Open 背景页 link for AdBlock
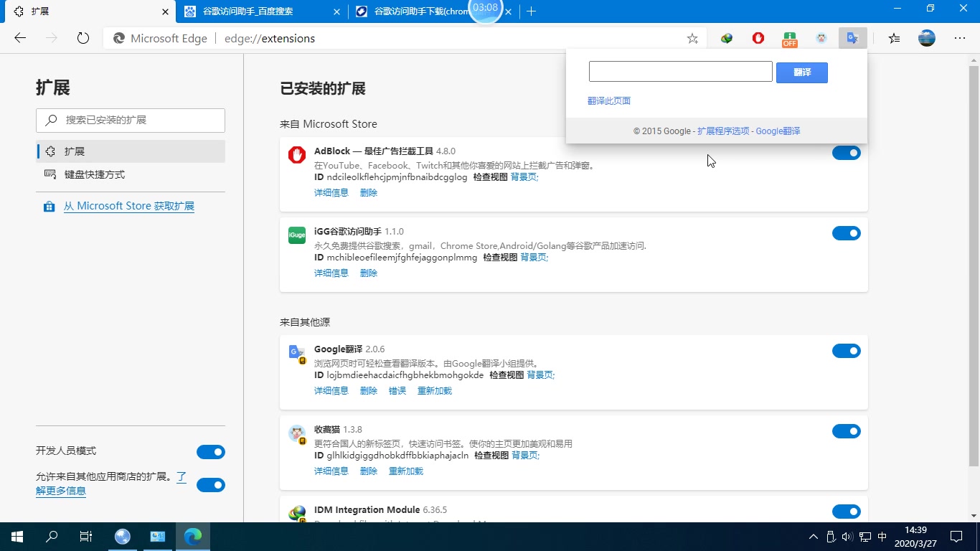 coord(524,177)
